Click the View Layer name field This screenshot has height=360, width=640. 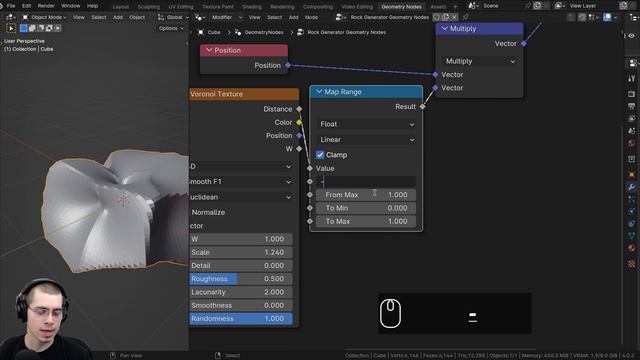point(593,6)
